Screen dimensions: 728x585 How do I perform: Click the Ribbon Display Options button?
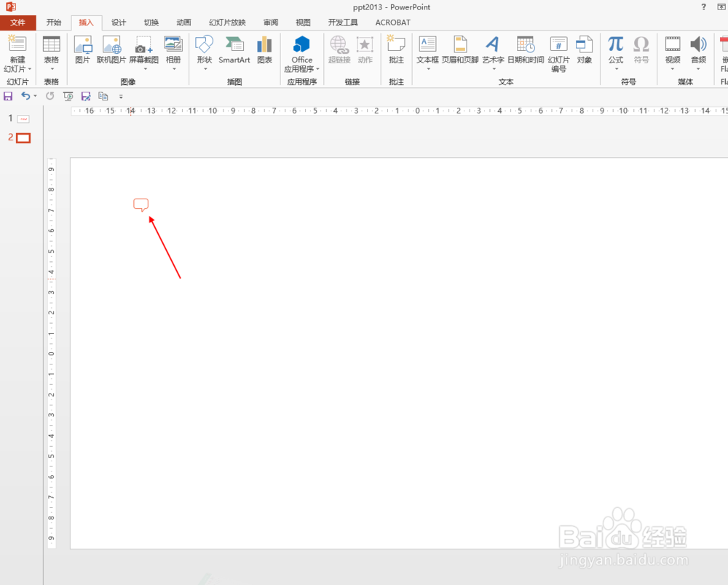[721, 7]
